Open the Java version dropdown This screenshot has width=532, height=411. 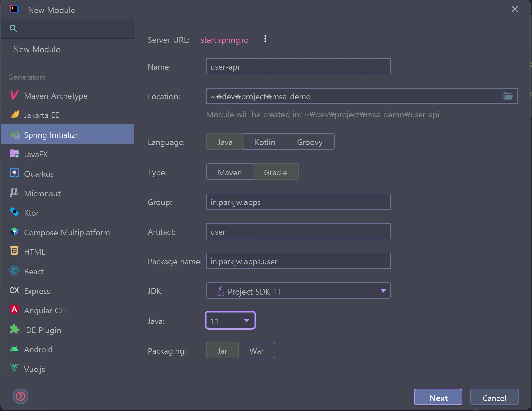pyautogui.click(x=246, y=320)
